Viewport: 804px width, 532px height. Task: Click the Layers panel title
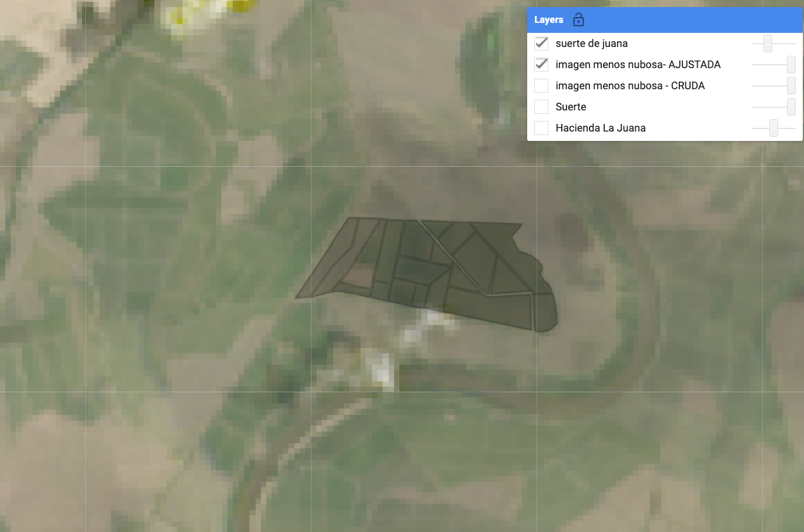(x=548, y=20)
